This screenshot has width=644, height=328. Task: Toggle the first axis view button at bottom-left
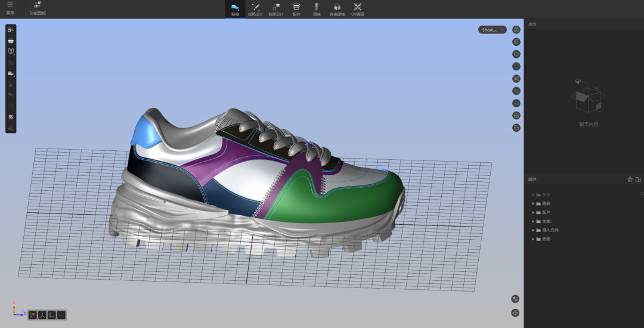[33, 314]
